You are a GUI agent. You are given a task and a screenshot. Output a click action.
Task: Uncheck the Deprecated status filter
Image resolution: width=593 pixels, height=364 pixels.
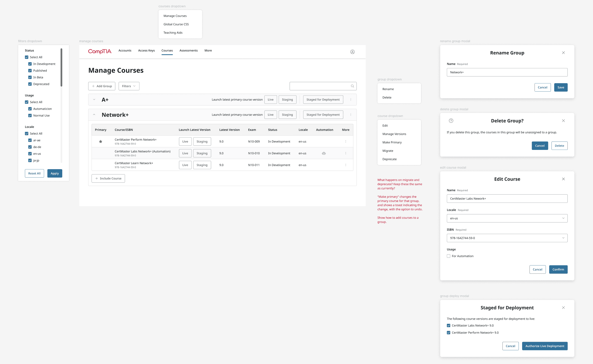pyautogui.click(x=30, y=84)
